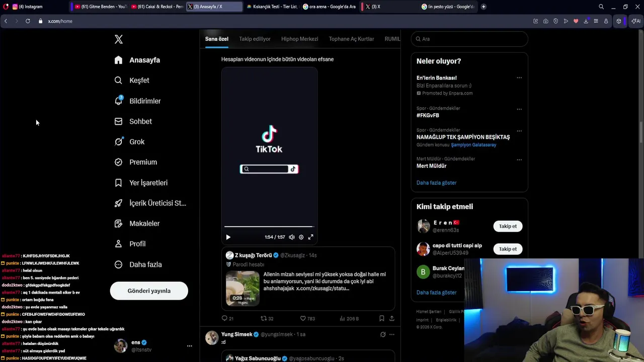Switch to Sana özel tab

216,39
